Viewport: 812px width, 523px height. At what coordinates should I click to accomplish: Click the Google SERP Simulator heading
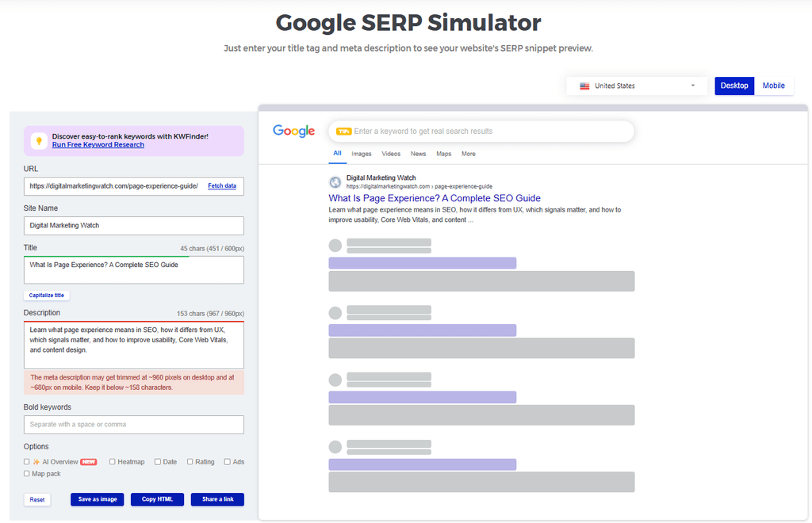[408, 23]
